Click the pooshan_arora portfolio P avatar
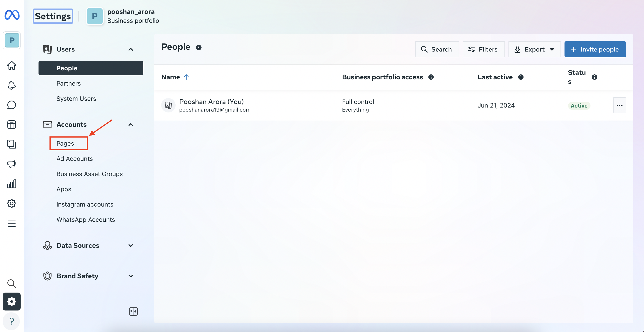The height and width of the screenshot is (332, 644). [94, 16]
